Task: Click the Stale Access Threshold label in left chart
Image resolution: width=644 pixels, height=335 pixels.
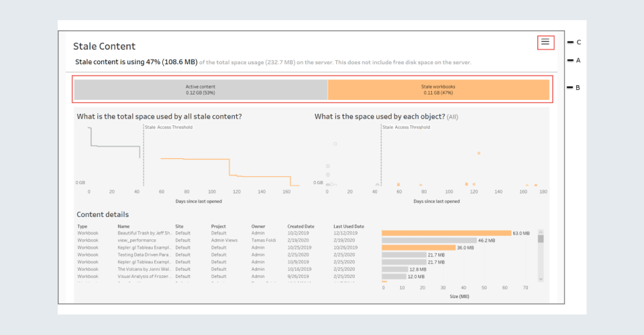Action: 168,127
